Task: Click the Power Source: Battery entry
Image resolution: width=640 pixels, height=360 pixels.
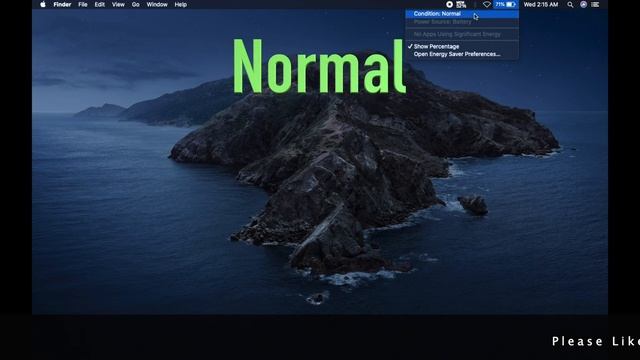Action: coord(462,22)
